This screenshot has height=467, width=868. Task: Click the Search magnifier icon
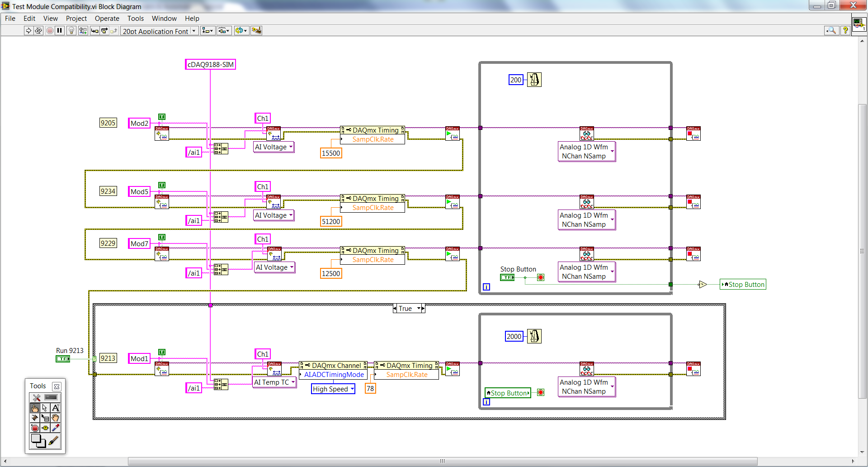831,30
